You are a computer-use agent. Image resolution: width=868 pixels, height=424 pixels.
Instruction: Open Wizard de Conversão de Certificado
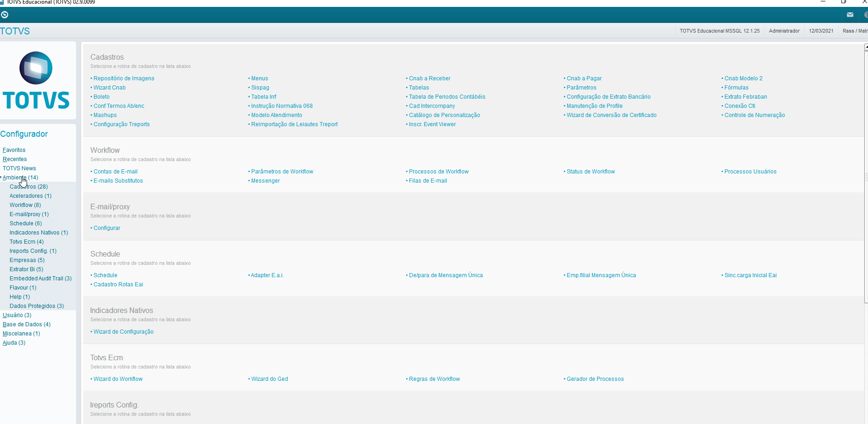(612, 115)
